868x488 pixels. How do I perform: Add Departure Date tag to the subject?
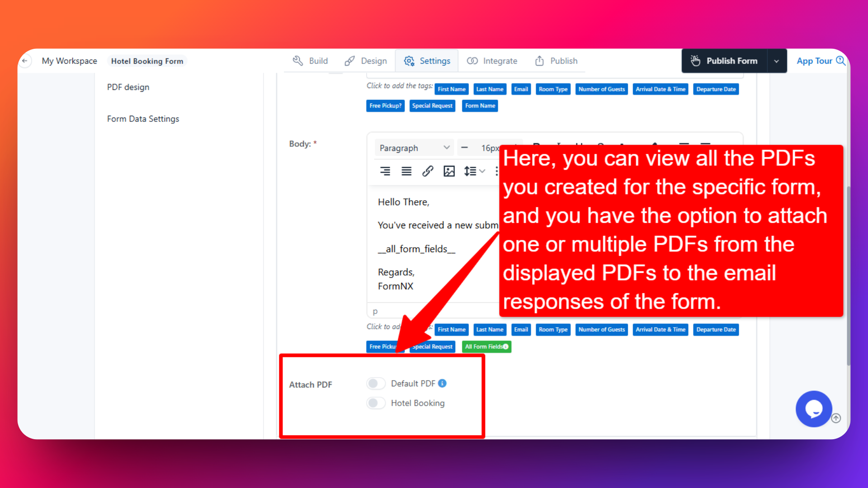[x=716, y=89]
